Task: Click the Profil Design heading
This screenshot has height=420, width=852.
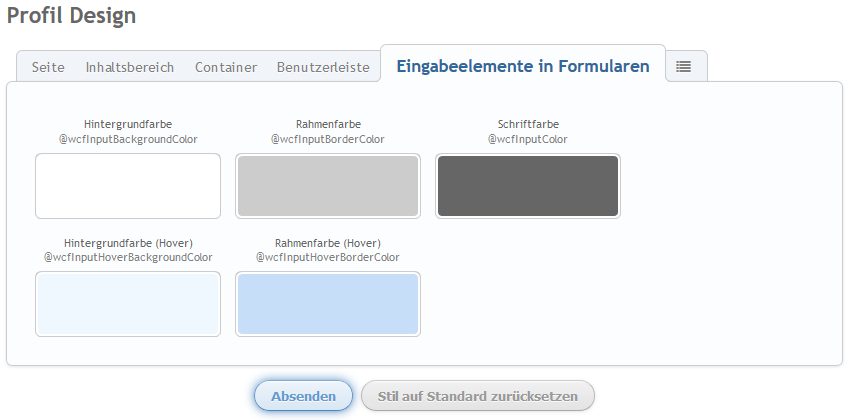Action: (71, 16)
